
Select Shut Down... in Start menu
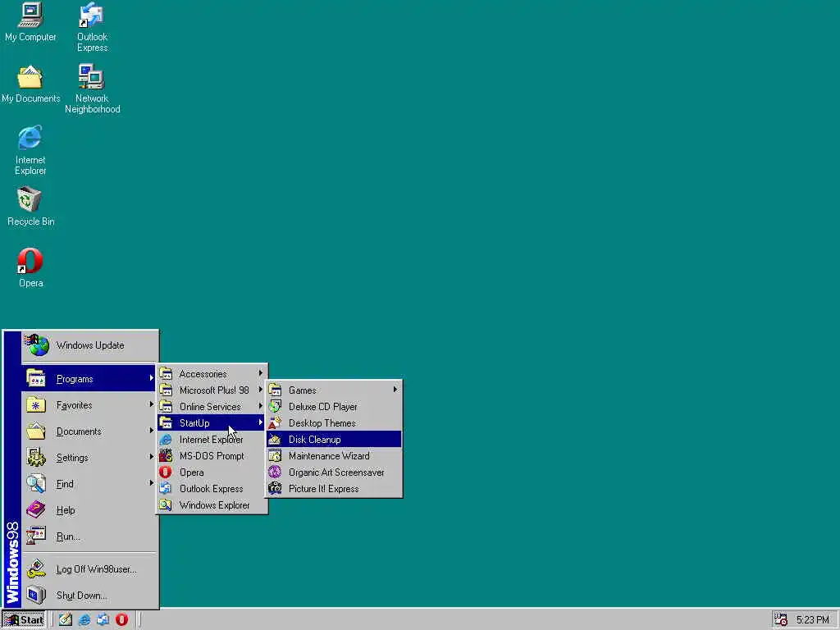pyautogui.click(x=90, y=596)
